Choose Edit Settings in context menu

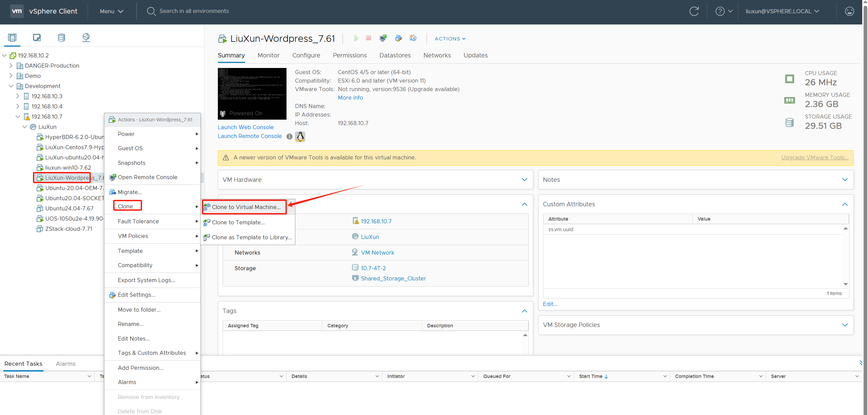pyautogui.click(x=152, y=295)
